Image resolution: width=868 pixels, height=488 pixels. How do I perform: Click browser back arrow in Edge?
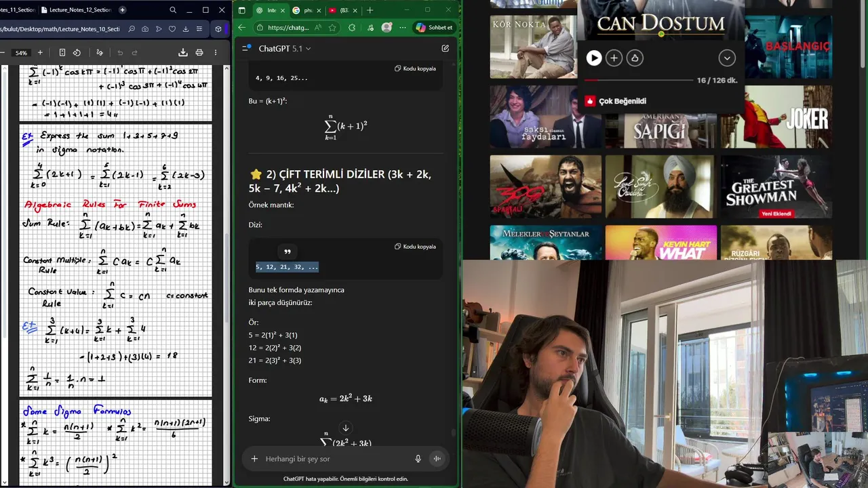[242, 28]
